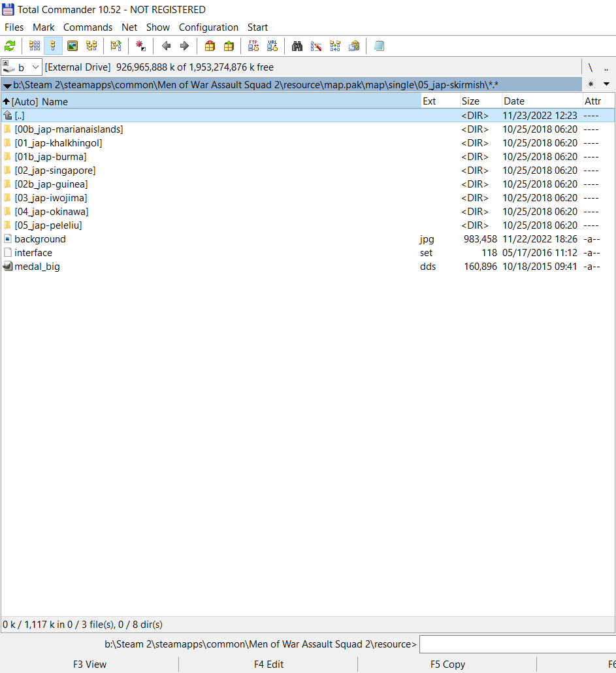Select folder 02_jap-singapore
This screenshot has width=616, height=673.
point(308,171)
